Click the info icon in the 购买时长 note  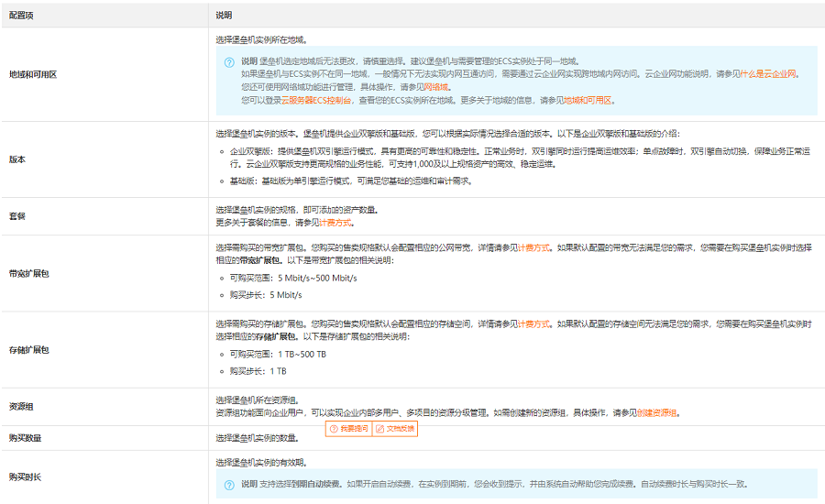tap(229, 485)
